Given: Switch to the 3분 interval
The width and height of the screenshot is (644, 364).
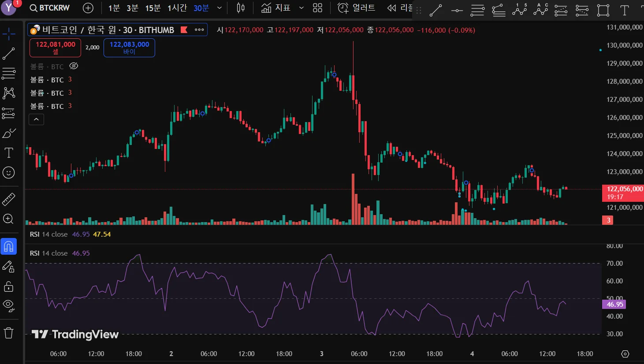Looking at the screenshot, I should coord(132,8).
